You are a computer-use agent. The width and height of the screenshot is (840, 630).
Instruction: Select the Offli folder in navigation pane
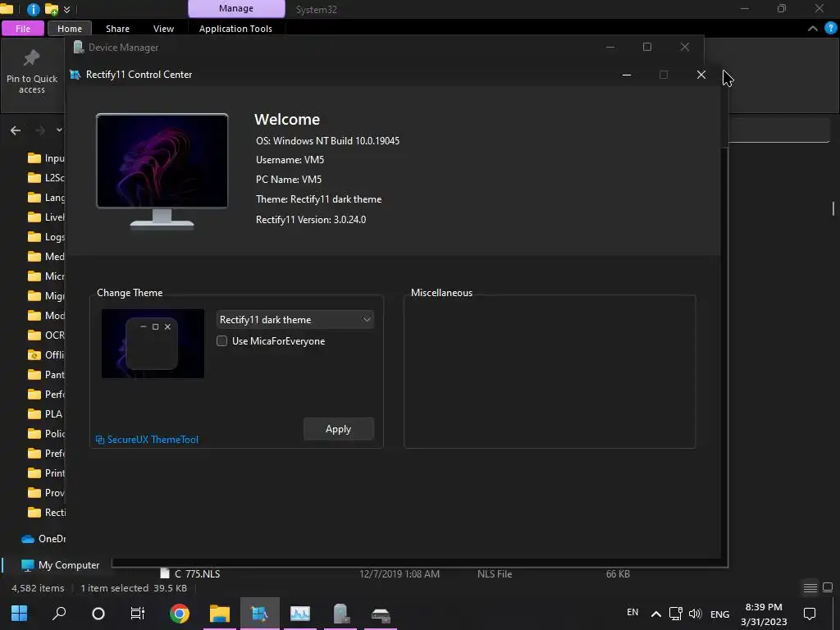point(46,355)
